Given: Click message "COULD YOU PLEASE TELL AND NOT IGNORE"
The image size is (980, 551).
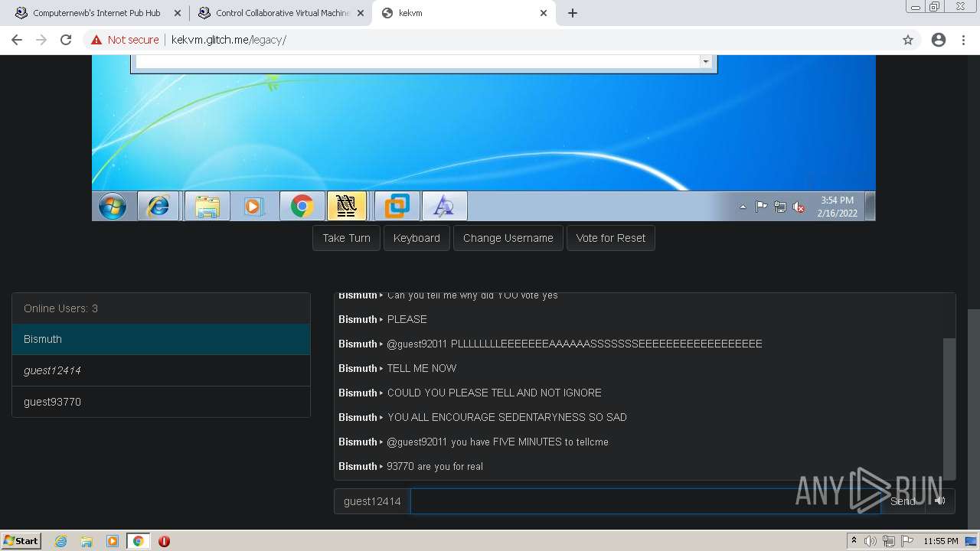Looking at the screenshot, I should pyautogui.click(x=494, y=393).
